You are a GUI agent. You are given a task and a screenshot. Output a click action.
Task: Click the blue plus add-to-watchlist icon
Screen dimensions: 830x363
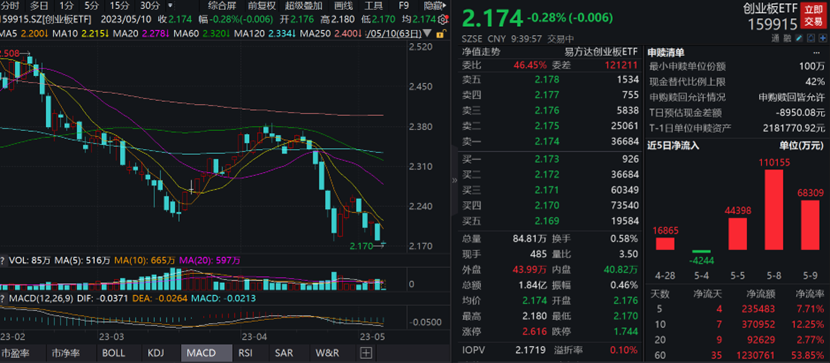823,38
